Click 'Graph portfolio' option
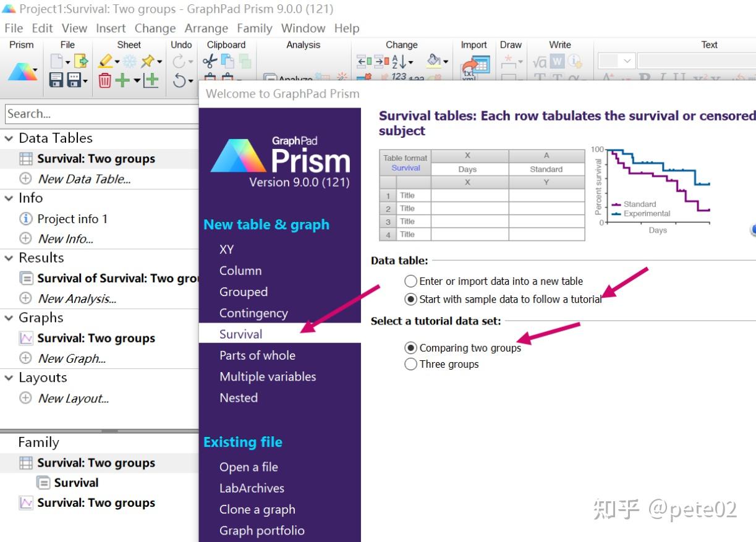Image resolution: width=756 pixels, height=542 pixels. (x=262, y=531)
